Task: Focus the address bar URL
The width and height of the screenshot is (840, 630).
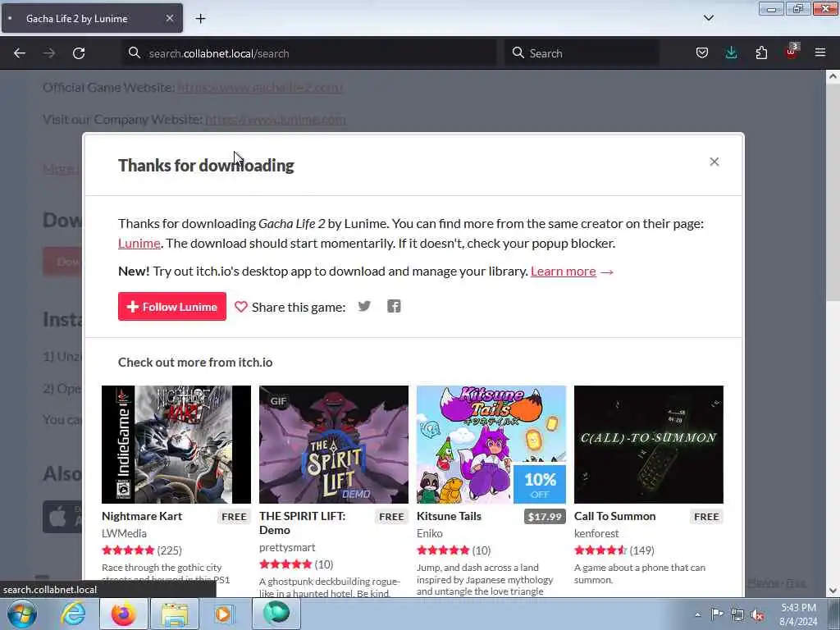Action: pos(311,53)
